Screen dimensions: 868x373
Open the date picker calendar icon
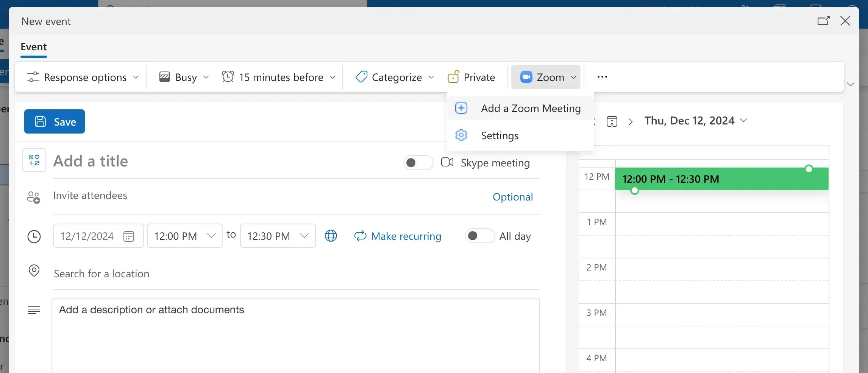pyautogui.click(x=129, y=236)
